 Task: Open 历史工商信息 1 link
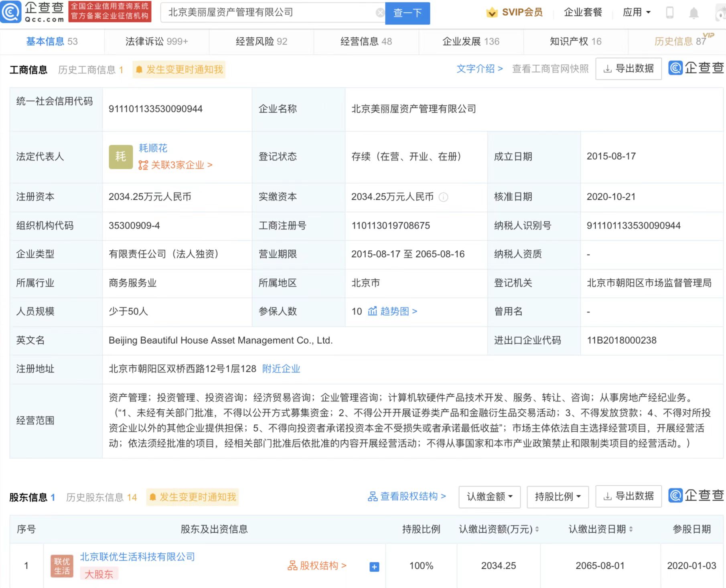91,70
